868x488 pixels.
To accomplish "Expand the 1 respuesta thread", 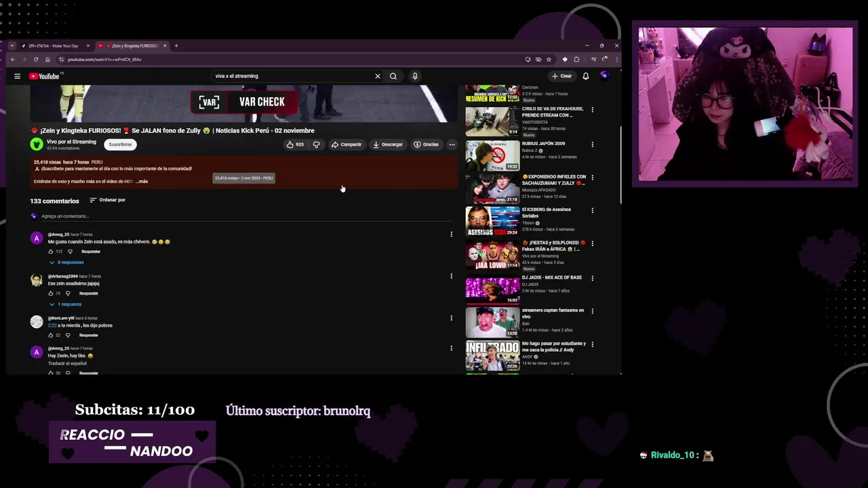I will point(65,304).
